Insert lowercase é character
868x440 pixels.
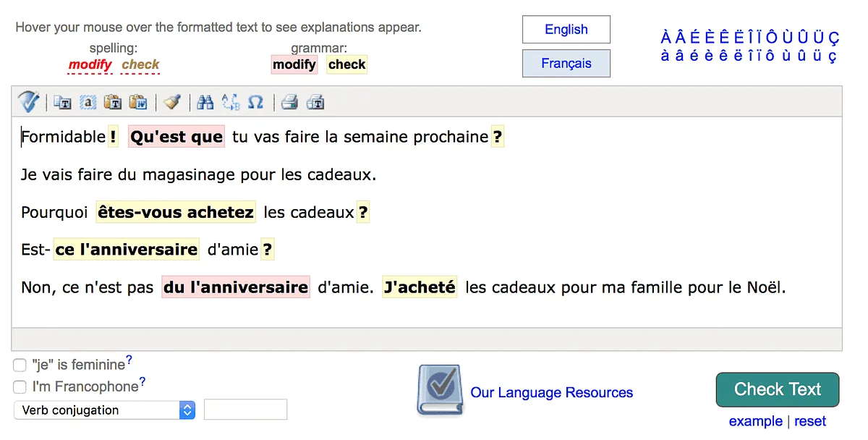[x=694, y=56]
